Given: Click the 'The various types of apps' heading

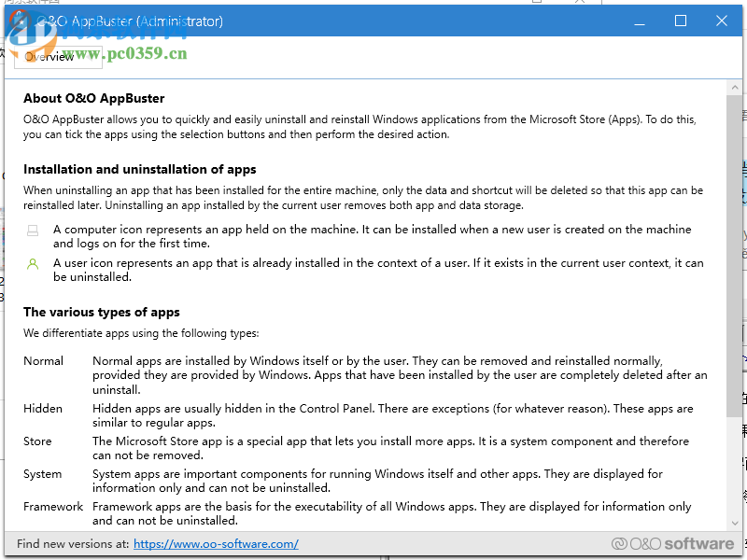Looking at the screenshot, I should (x=96, y=312).
